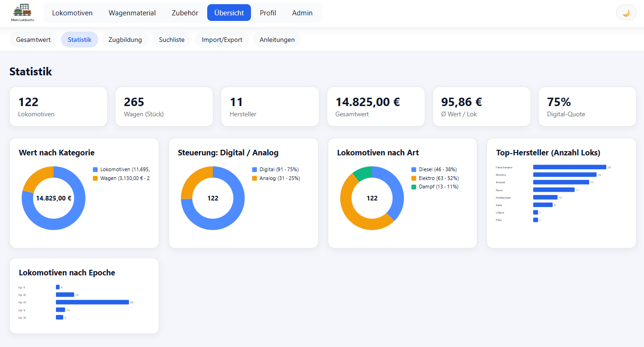Click the blue Diesel legend swatch
Screen dimensions: 644x347
(x=414, y=170)
